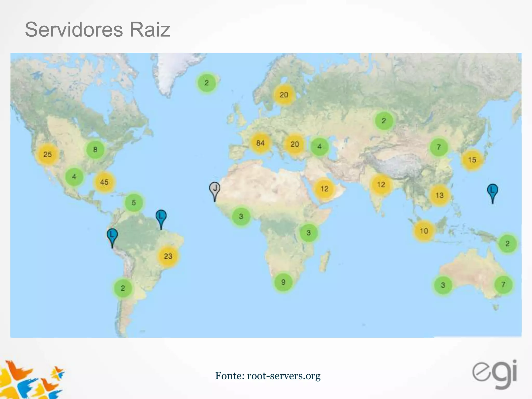532x399 pixels.
Task: Select the 7 cluster in northern China
Action: [439, 147]
